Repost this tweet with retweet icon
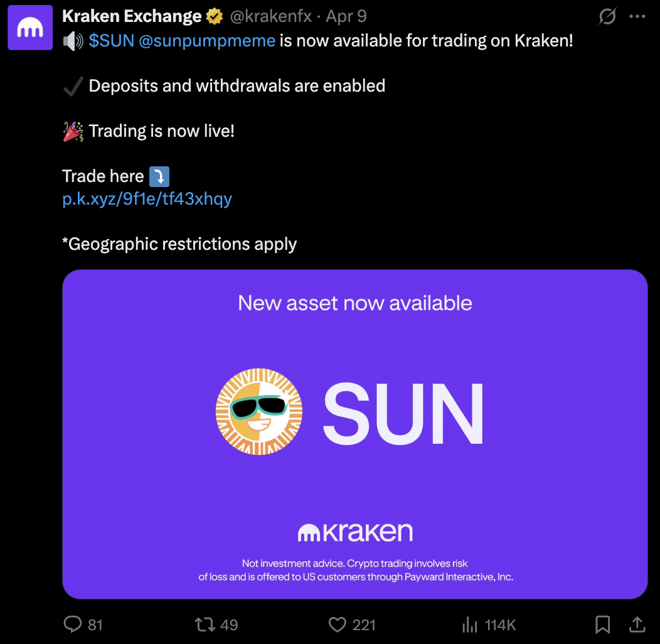This screenshot has width=660, height=644. coord(205,624)
